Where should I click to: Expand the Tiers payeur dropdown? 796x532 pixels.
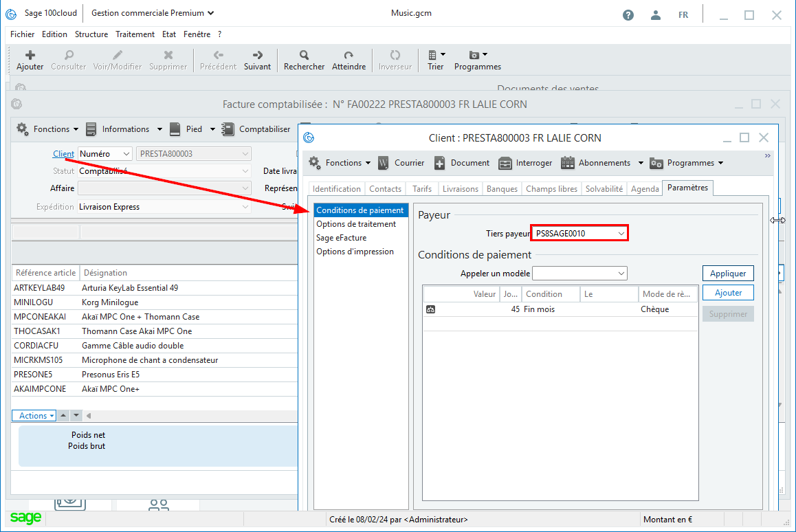tap(621, 234)
